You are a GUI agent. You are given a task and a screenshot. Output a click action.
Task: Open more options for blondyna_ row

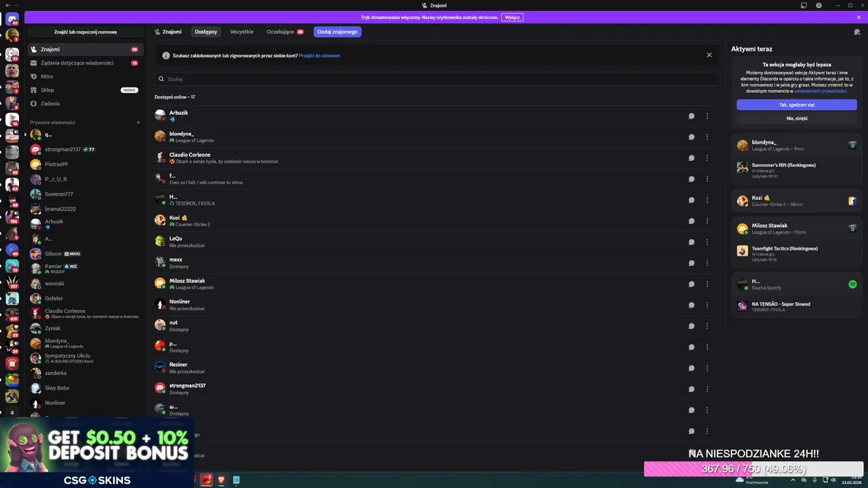(707, 137)
